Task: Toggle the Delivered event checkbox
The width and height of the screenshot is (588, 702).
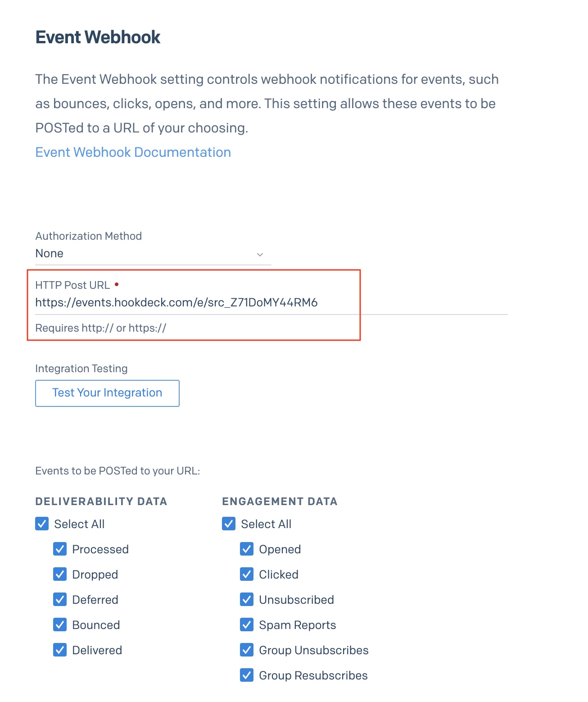Action: tap(60, 650)
